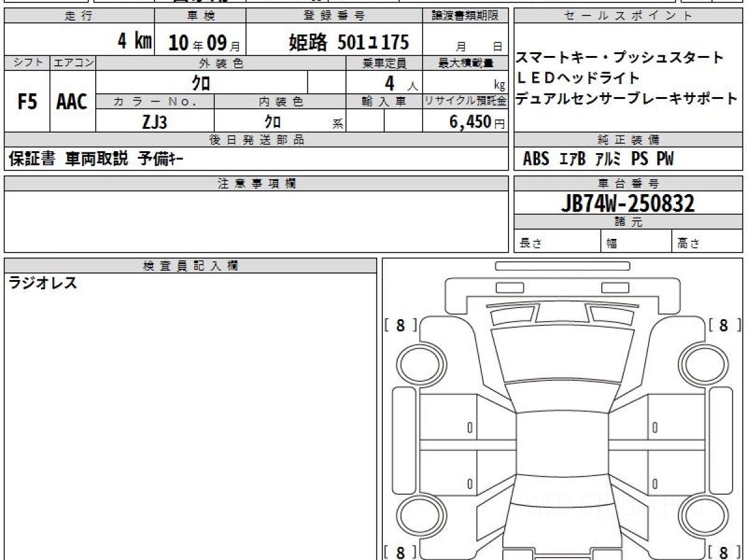Select the registration number 姫路 501 175
The height and width of the screenshot is (560, 747).
349,42
